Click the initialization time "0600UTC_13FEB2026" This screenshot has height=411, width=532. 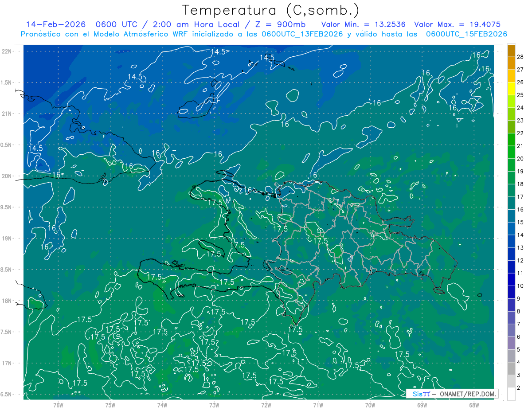pos(302,34)
